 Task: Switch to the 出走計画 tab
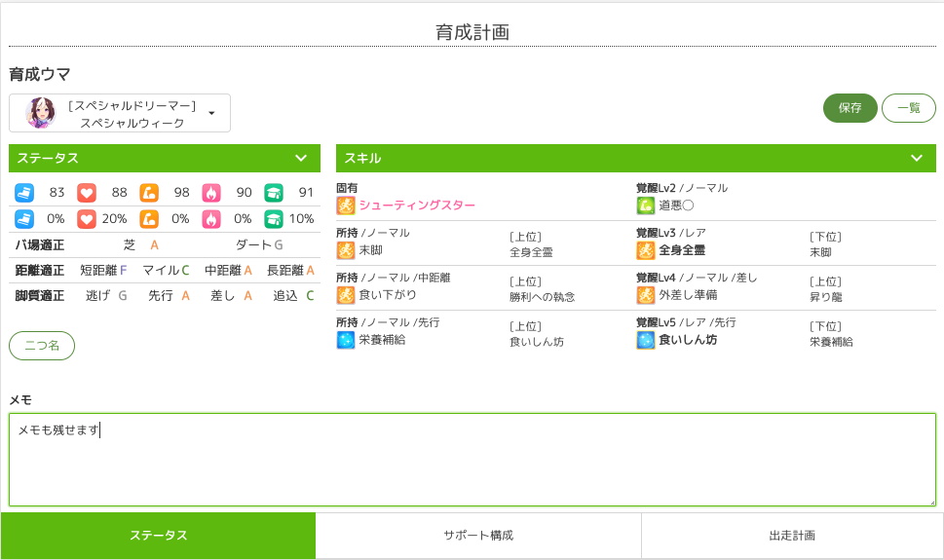(792, 536)
